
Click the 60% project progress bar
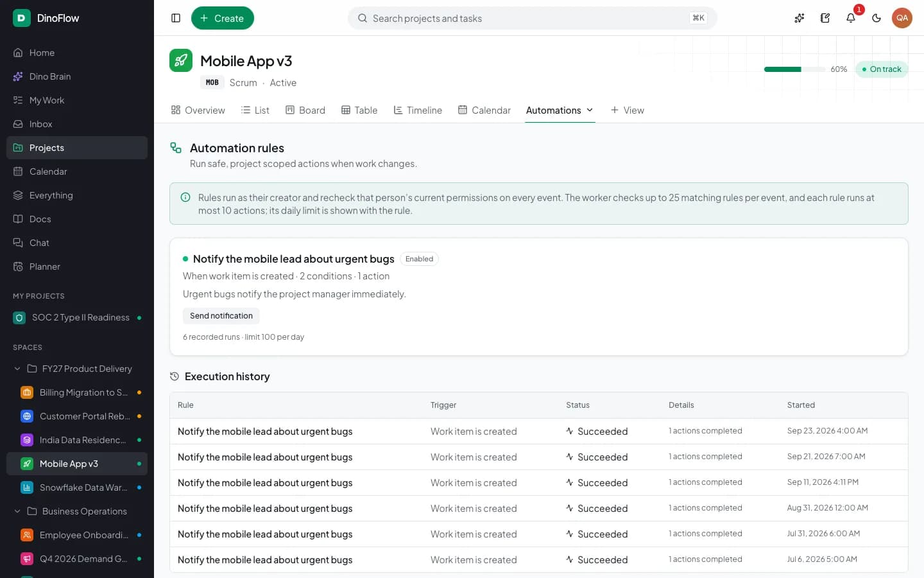click(x=794, y=69)
